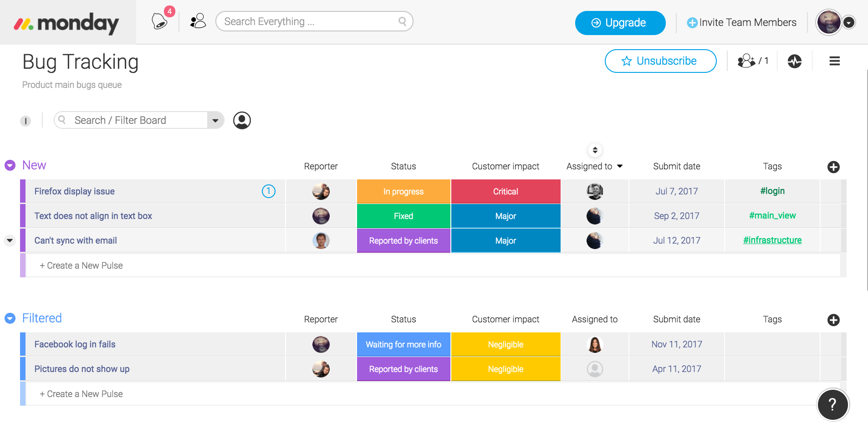This screenshot has height=423, width=868.
Task: Click assignee avatar for Firefox display issue
Action: tap(595, 191)
